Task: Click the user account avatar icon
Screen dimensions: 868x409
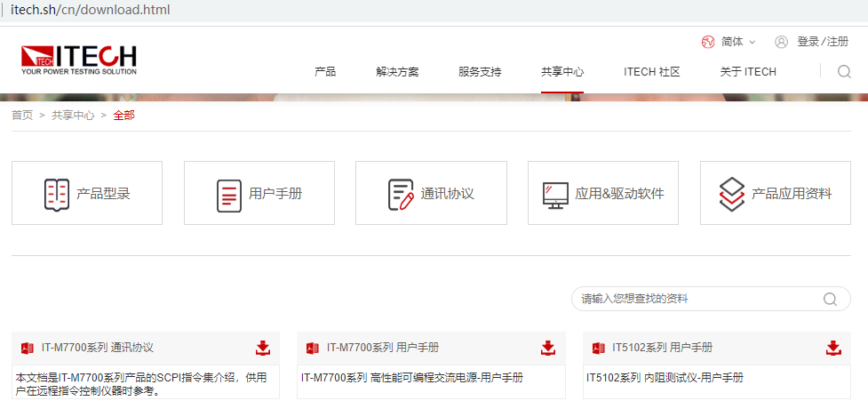Action: click(781, 42)
